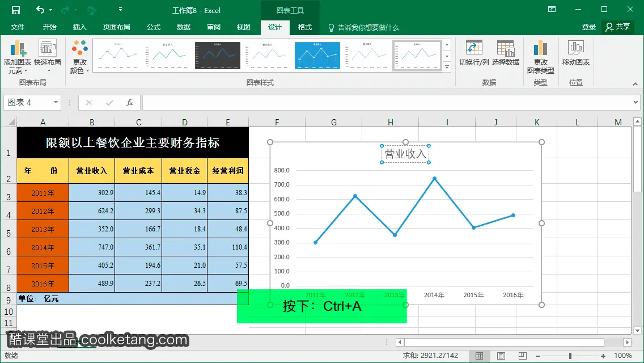Click the Name Box showing 图表 4
The height and width of the screenshot is (363, 644).
tap(28, 102)
